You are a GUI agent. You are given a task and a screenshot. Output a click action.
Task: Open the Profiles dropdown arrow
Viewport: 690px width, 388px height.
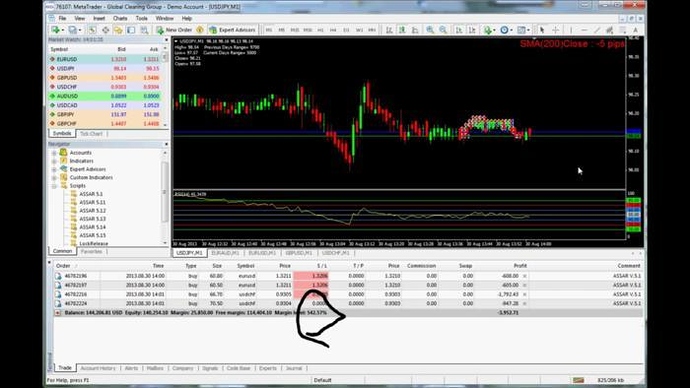click(x=80, y=30)
